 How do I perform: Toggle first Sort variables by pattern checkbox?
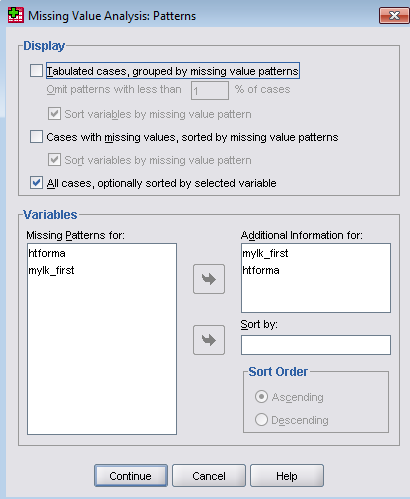[54, 114]
